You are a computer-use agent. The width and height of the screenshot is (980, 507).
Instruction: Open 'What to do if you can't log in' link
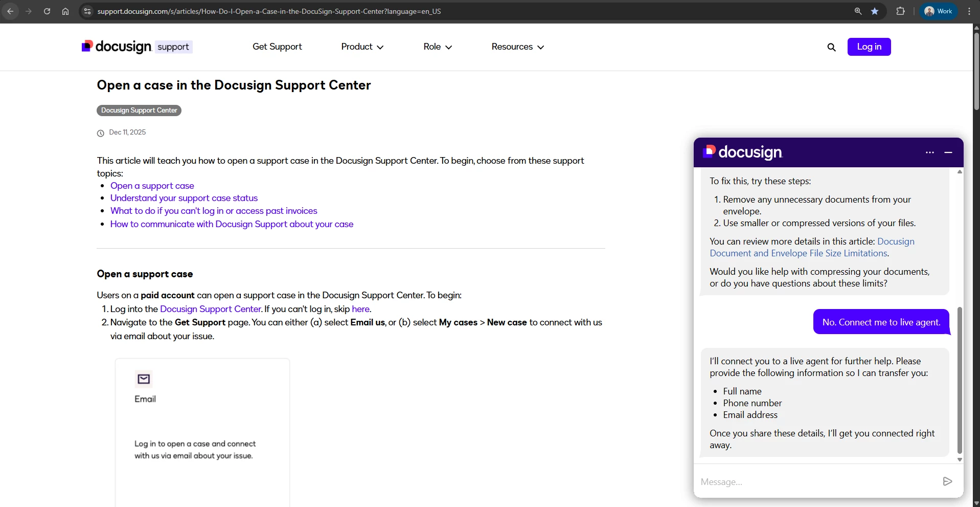(214, 211)
